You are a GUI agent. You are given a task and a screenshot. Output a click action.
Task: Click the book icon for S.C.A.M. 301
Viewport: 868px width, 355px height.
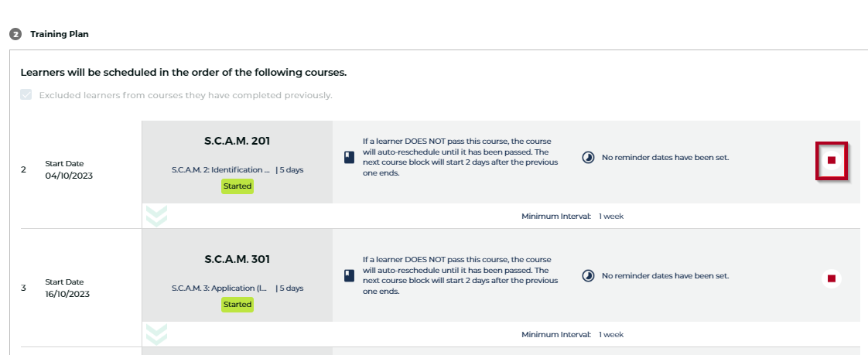point(348,275)
